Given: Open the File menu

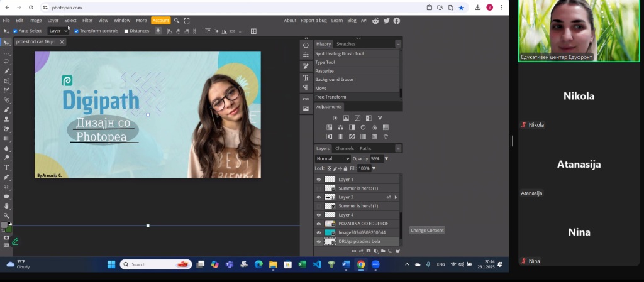Looking at the screenshot, I should coord(6,21).
